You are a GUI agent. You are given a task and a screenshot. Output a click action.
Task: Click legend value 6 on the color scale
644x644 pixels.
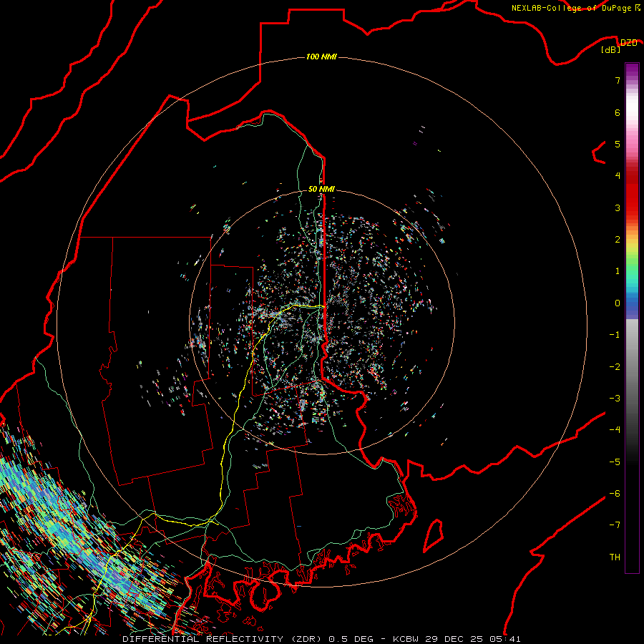[x=618, y=112]
